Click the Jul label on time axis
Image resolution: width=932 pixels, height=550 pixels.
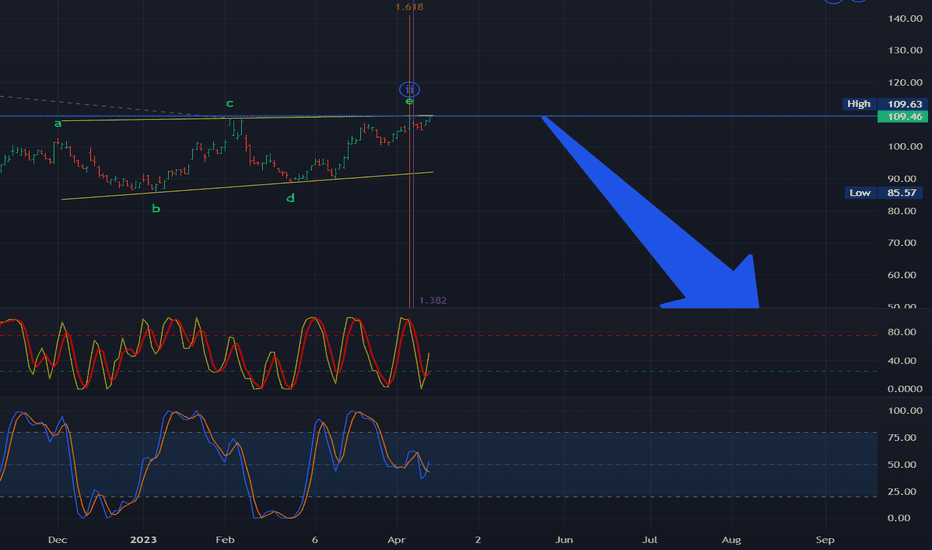point(650,540)
